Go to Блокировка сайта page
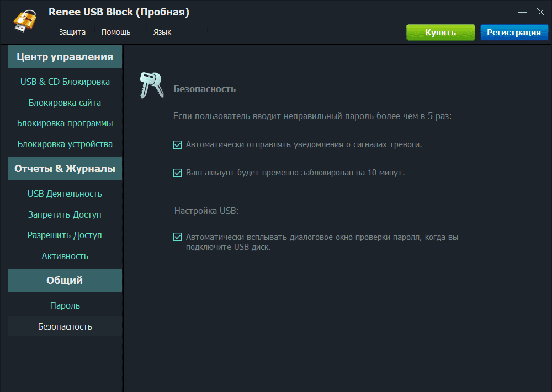Image resolution: width=552 pixels, height=392 pixels. pos(65,103)
